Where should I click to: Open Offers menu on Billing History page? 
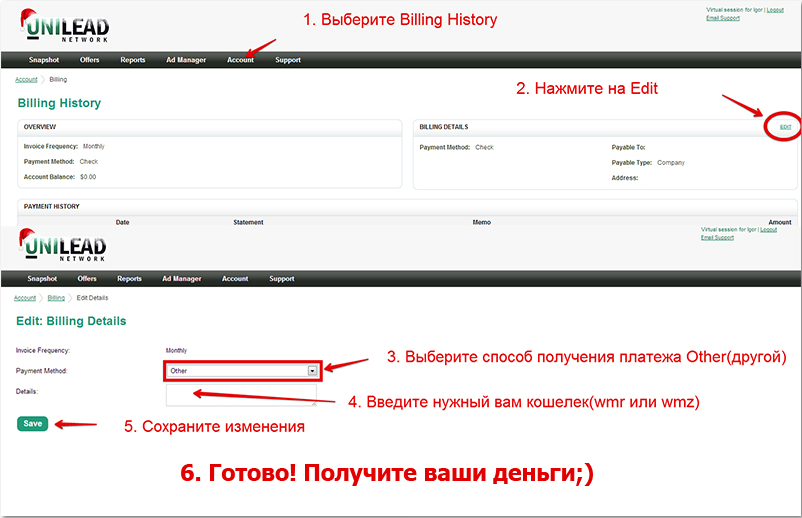[90, 60]
